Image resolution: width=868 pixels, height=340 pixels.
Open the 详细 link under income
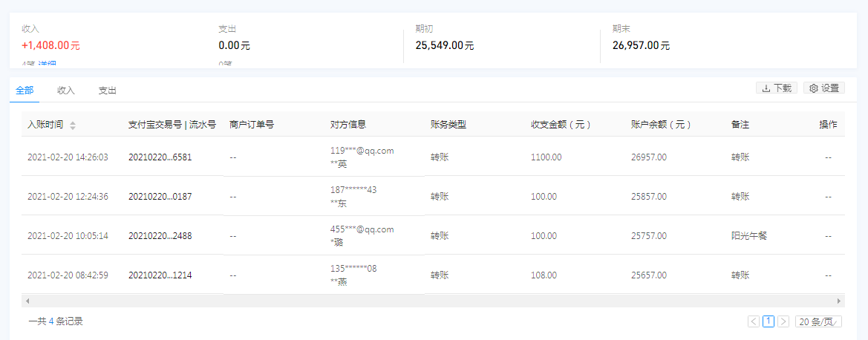click(48, 65)
